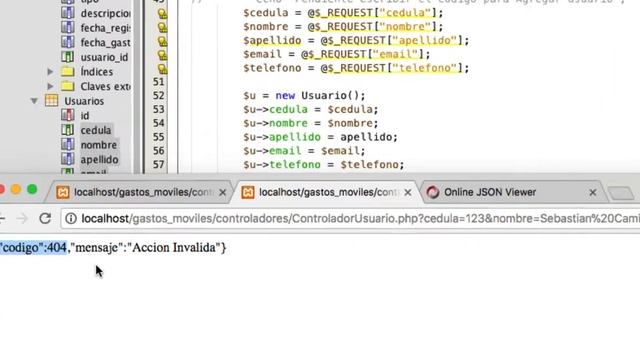Click the "cedula" string in $_REQUEST line
The height and width of the screenshot is (360, 640).
(405, 13)
